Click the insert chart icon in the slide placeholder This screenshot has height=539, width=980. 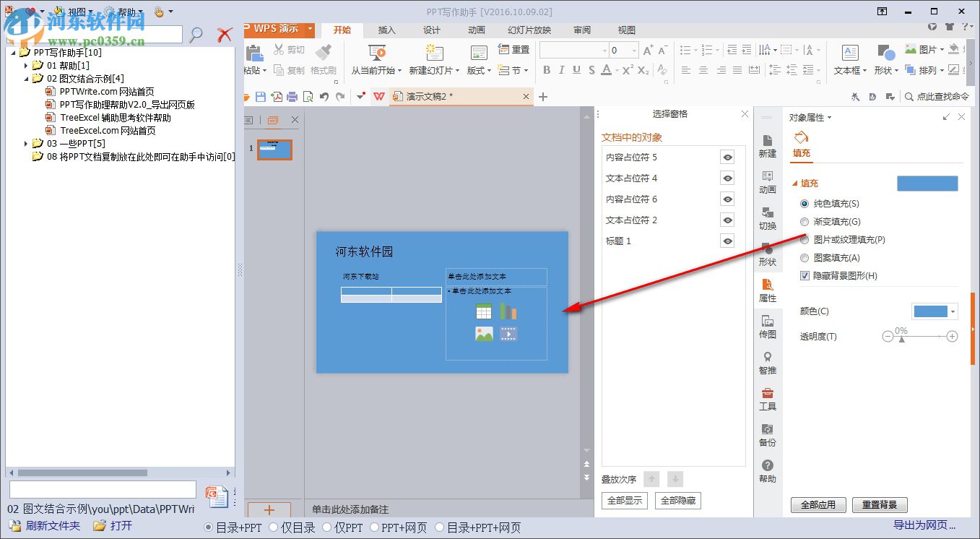pyautogui.click(x=508, y=311)
